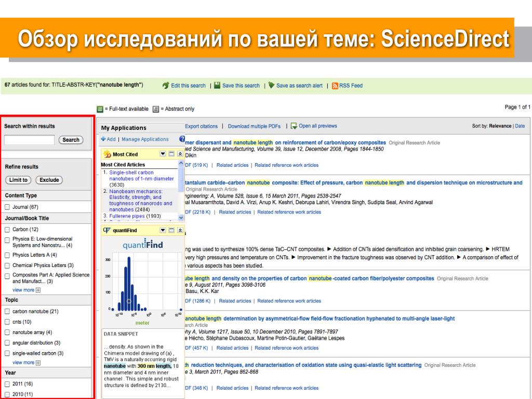Tick the 2011 (16) year checkbox
Viewport: 532px width, 399px height.
click(7, 384)
